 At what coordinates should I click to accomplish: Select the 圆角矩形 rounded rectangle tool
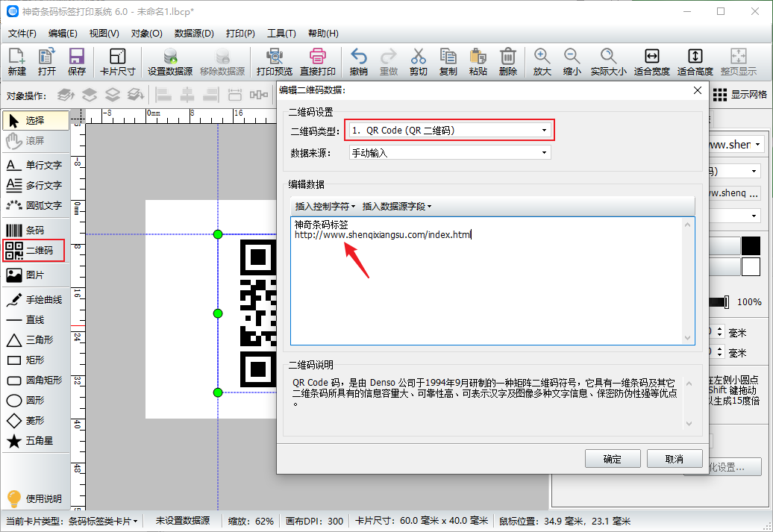pos(34,380)
